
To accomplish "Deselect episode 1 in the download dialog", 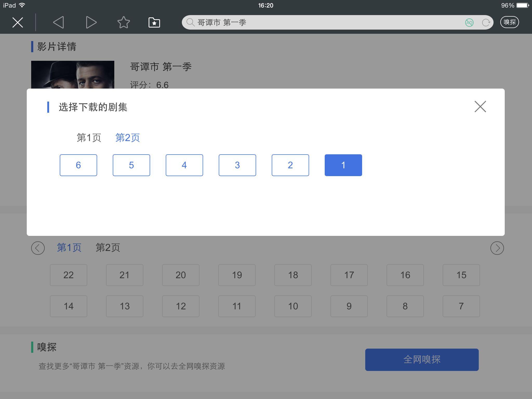I will (343, 165).
